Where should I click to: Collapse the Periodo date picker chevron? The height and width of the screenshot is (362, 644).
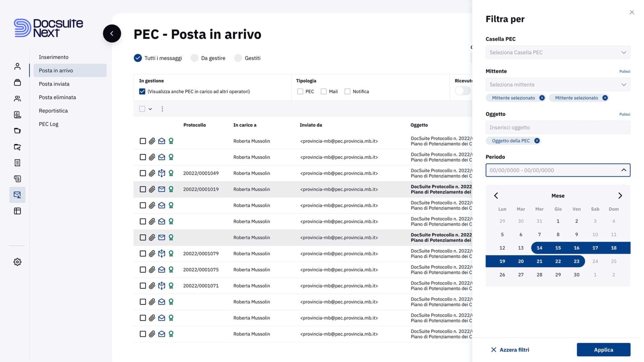[624, 170]
